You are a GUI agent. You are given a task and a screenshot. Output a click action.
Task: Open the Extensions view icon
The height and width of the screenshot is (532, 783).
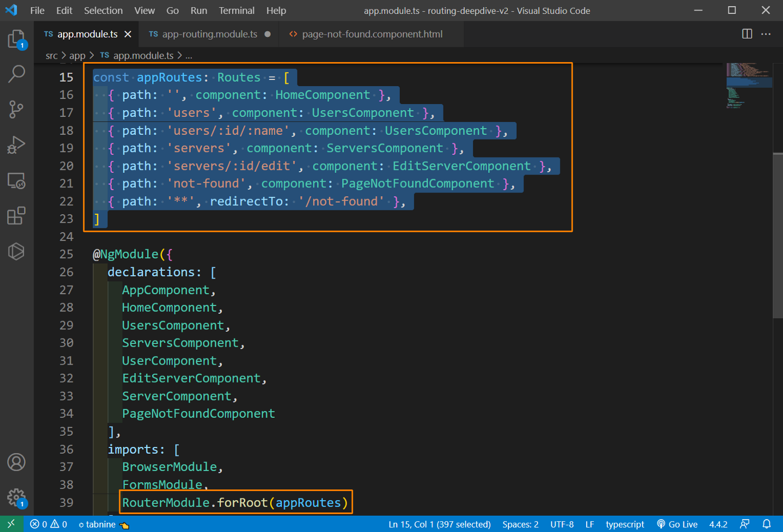point(16,215)
